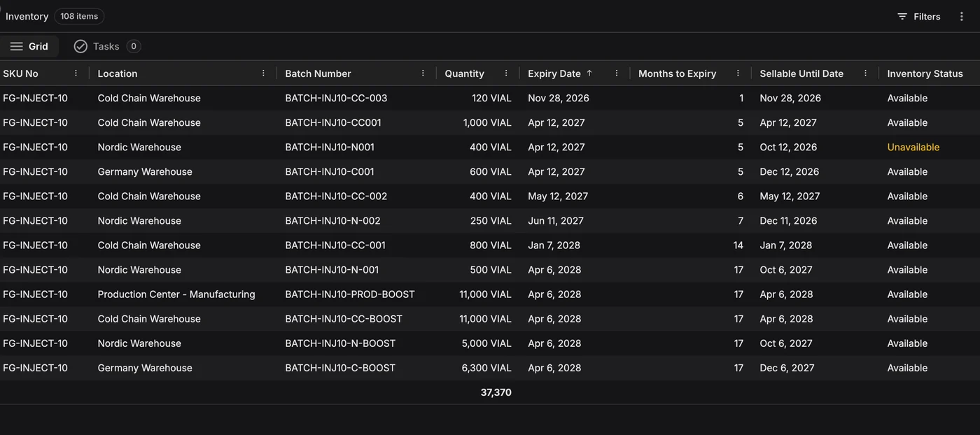The image size is (980, 435).
Task: Select batch BATCH-INJ10-N-002 cell
Action: click(x=332, y=220)
